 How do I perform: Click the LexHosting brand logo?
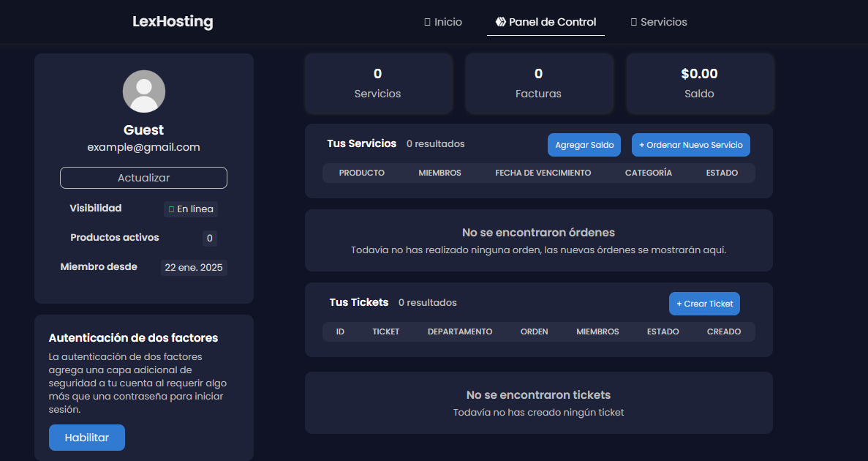pyautogui.click(x=173, y=22)
